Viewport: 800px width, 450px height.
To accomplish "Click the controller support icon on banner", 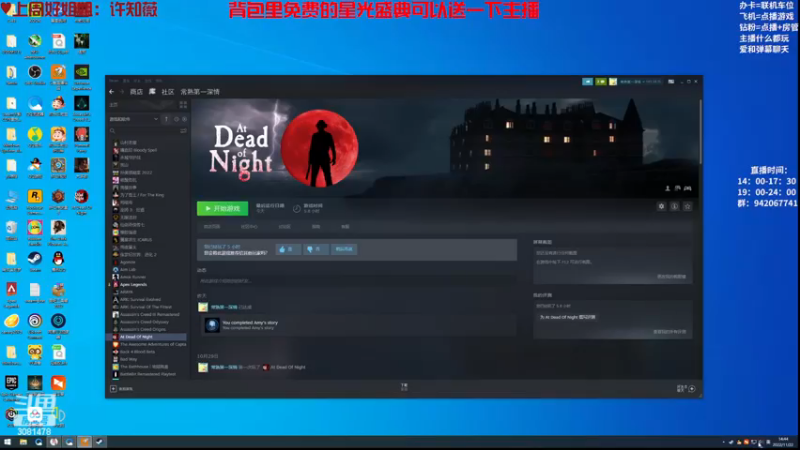I will pos(688,188).
